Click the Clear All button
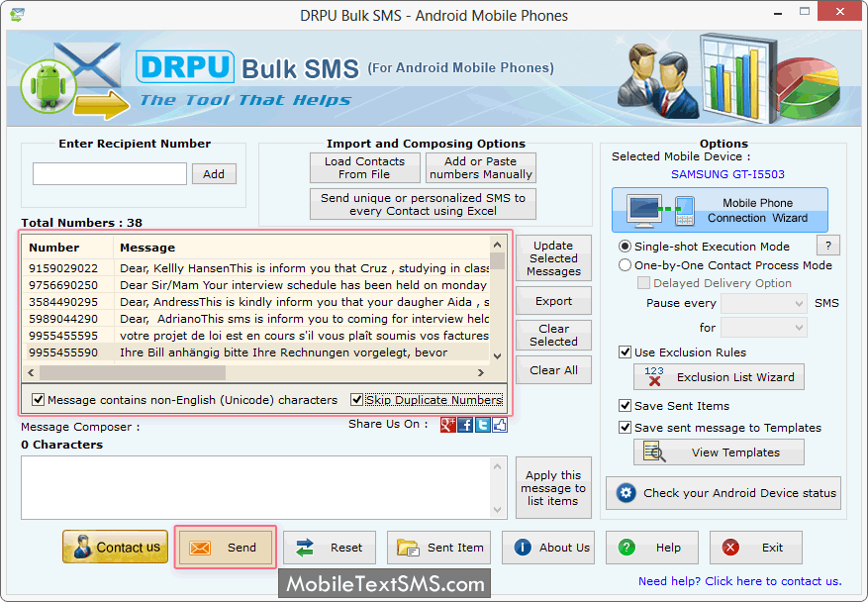 coord(553,370)
